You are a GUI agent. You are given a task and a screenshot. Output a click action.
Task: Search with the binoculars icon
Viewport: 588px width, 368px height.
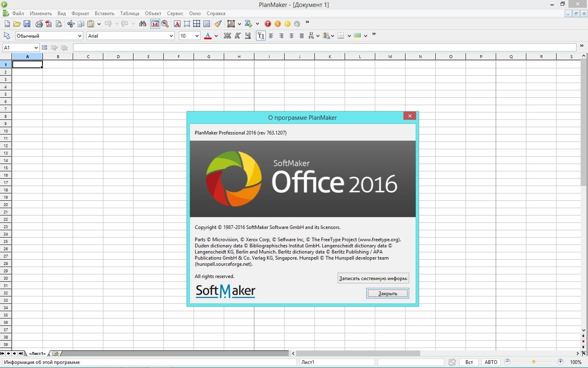point(143,24)
